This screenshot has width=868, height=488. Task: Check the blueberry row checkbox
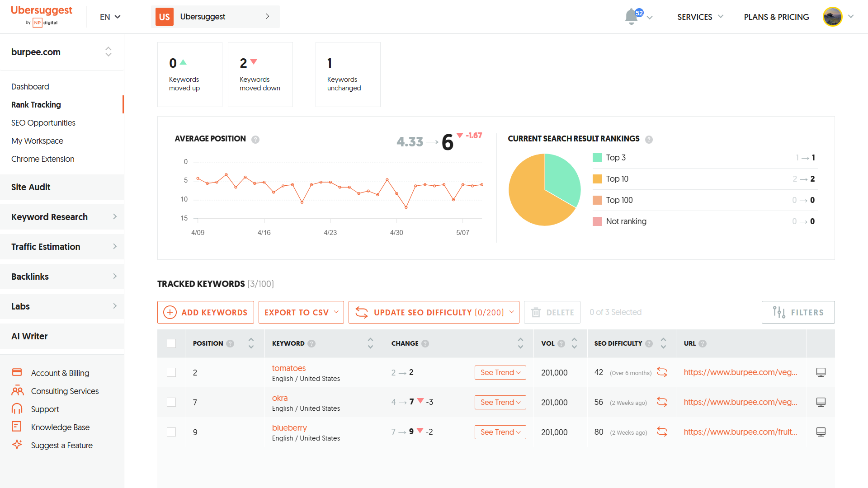tap(171, 432)
